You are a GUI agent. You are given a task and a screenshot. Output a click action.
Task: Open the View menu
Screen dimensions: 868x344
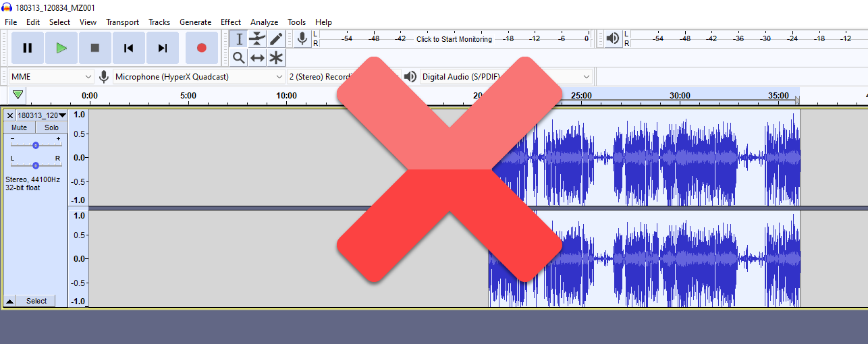point(88,22)
